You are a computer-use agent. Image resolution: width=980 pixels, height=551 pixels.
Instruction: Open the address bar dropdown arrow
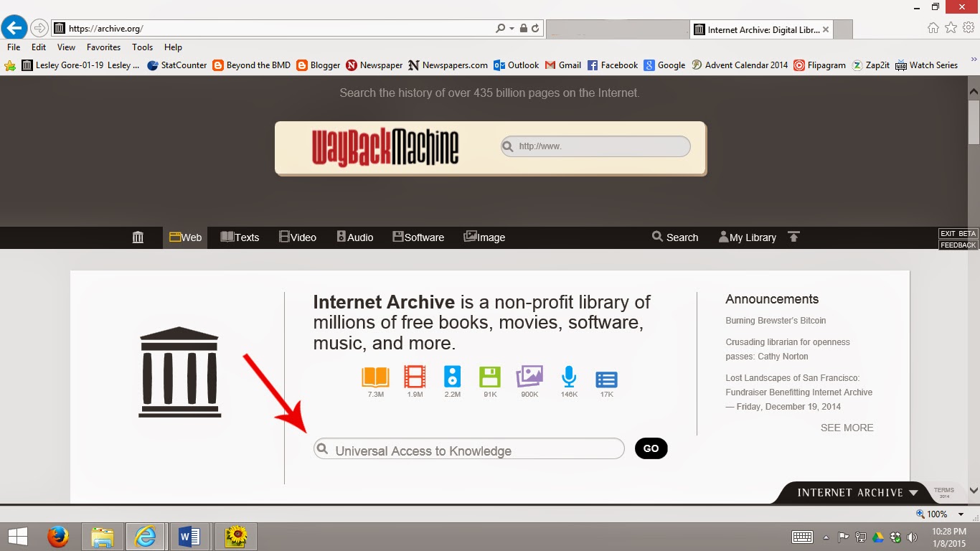point(512,29)
